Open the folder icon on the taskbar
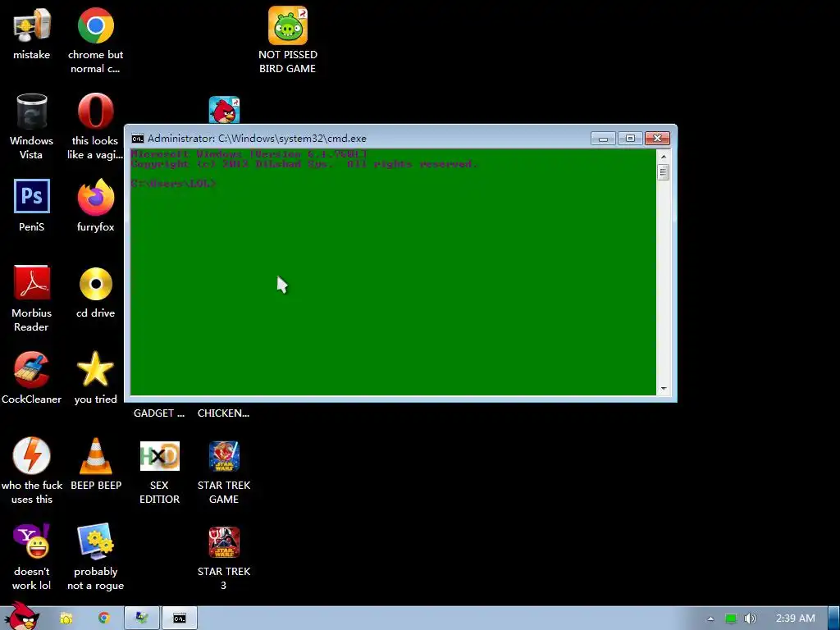840x630 pixels. (x=66, y=619)
